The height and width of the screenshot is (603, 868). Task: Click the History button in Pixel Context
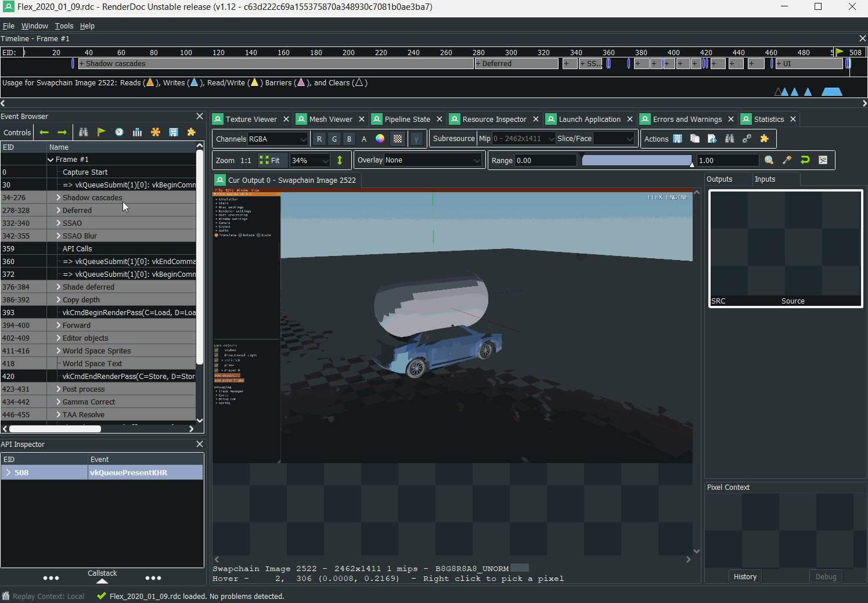point(745,576)
